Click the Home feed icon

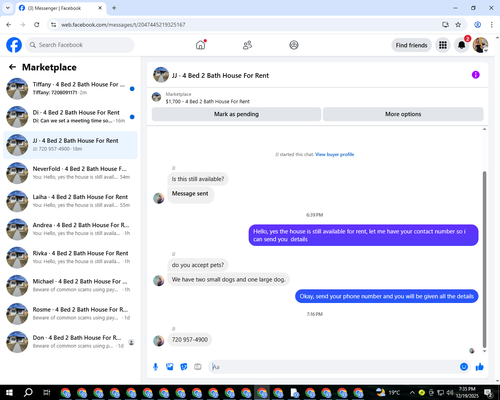[x=201, y=45]
